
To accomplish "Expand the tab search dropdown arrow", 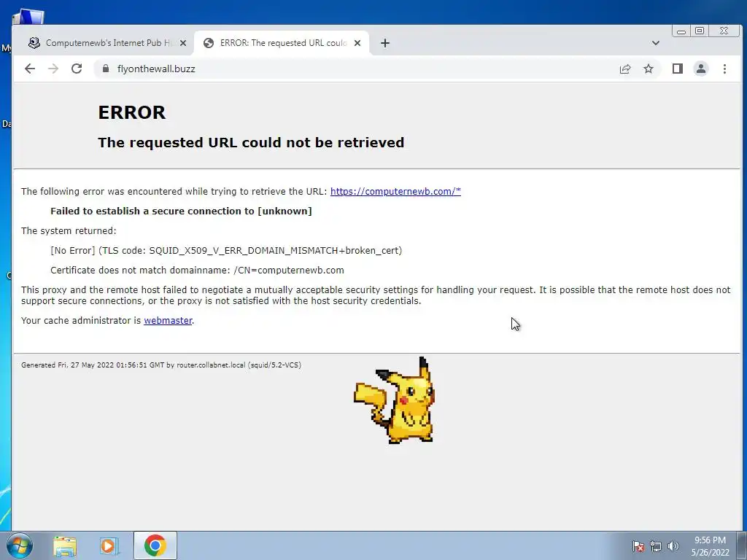I will (x=656, y=43).
